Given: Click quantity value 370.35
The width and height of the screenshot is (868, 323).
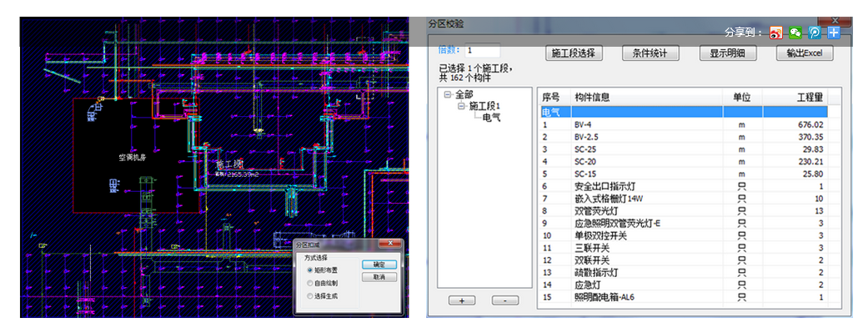Looking at the screenshot, I should pyautogui.click(x=810, y=138).
